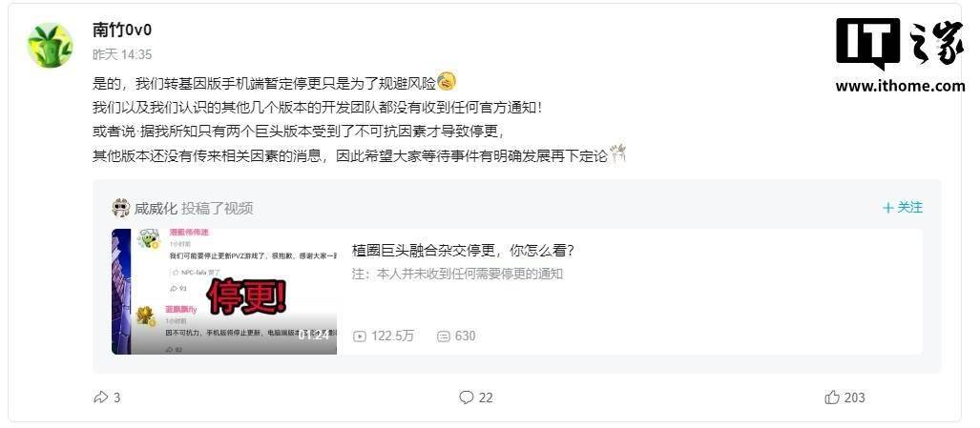Follow 咸威化 using the 关注 button
The image size is (980, 428).
click(x=903, y=208)
